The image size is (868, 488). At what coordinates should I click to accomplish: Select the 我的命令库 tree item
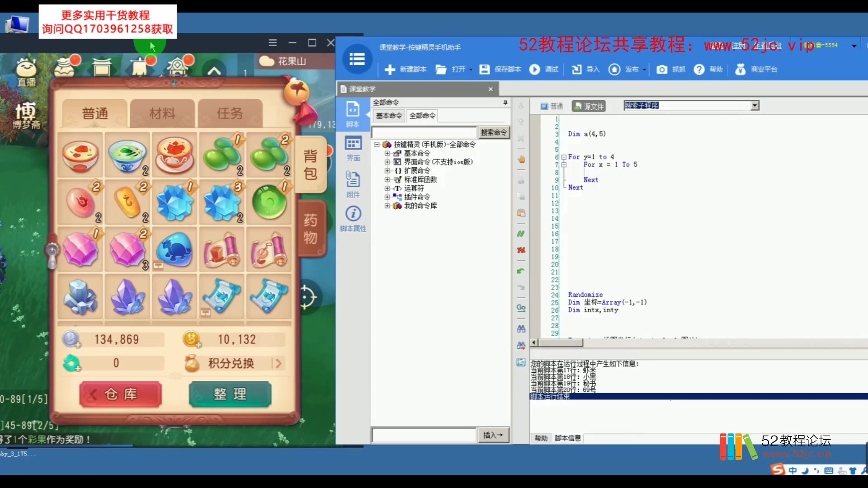click(420, 206)
